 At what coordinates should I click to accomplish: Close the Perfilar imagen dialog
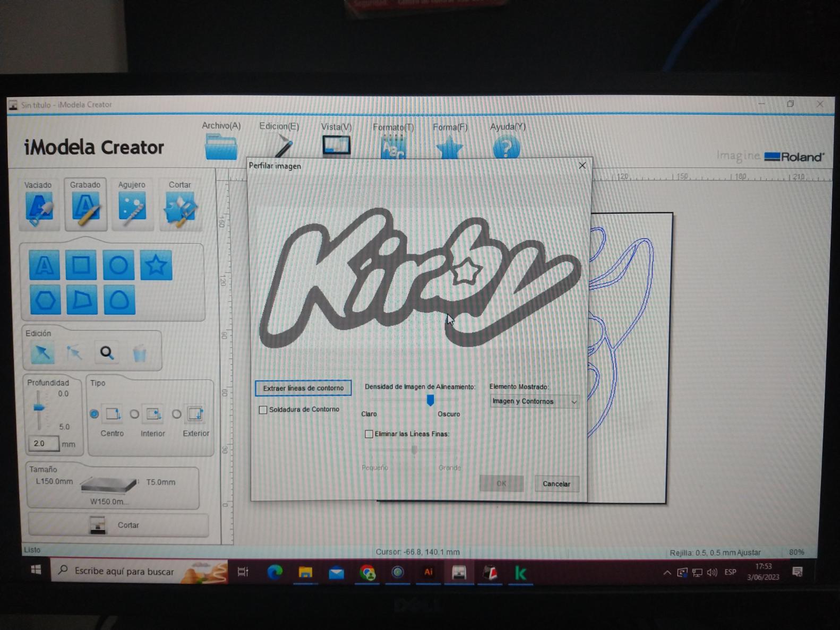point(582,166)
